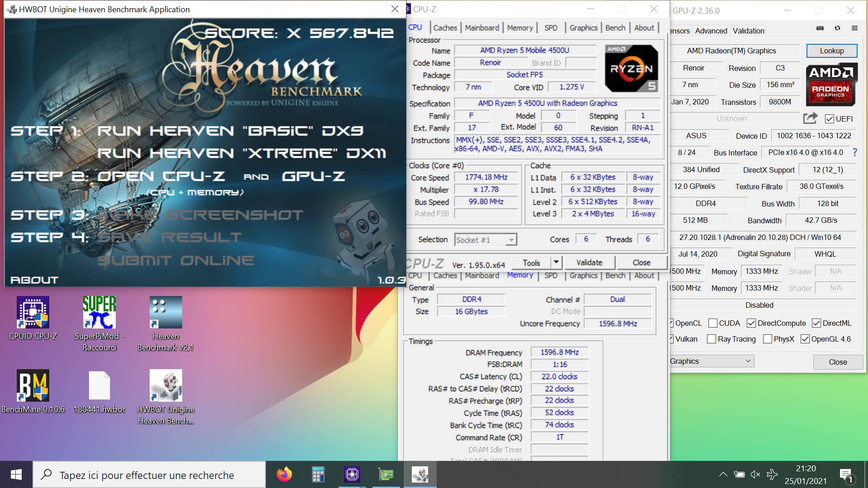The width and height of the screenshot is (868, 488).
Task: Click RUN HEAVEN BASIC DX9 step
Action: coord(230,131)
